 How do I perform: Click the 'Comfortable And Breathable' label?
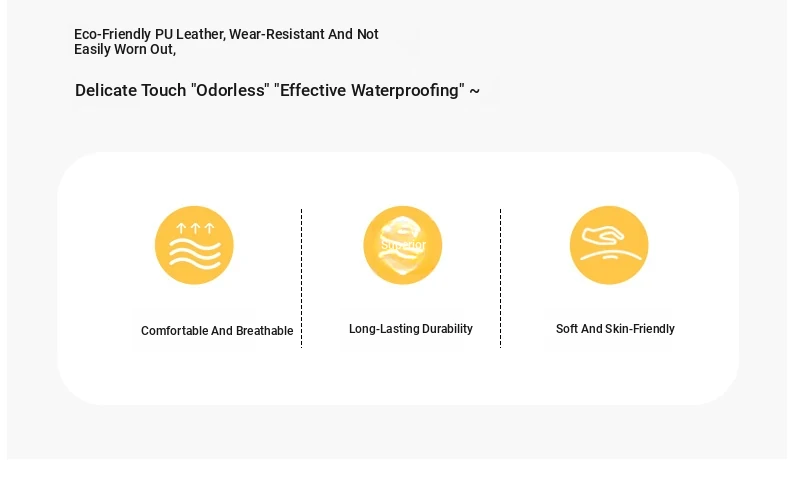[217, 331]
